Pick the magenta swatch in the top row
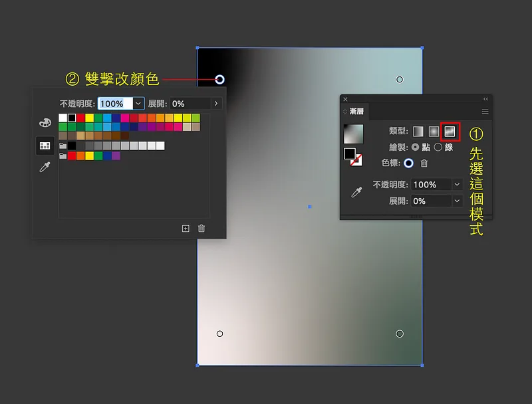 pos(125,118)
